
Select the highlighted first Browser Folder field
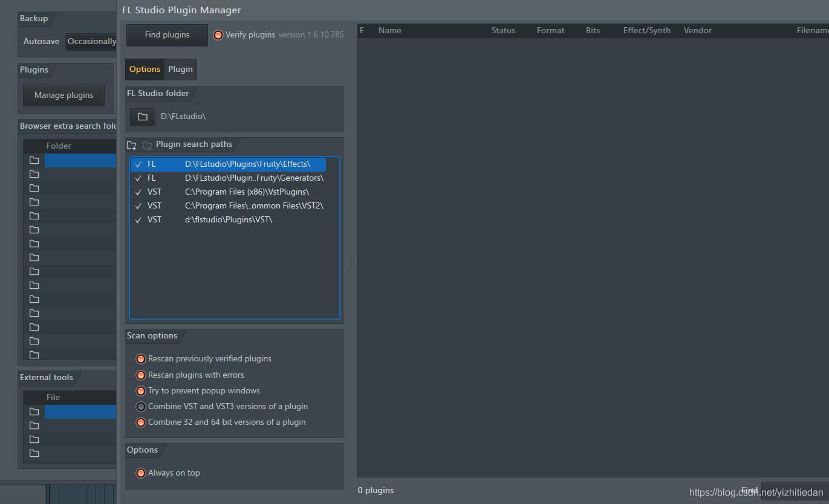coord(80,160)
